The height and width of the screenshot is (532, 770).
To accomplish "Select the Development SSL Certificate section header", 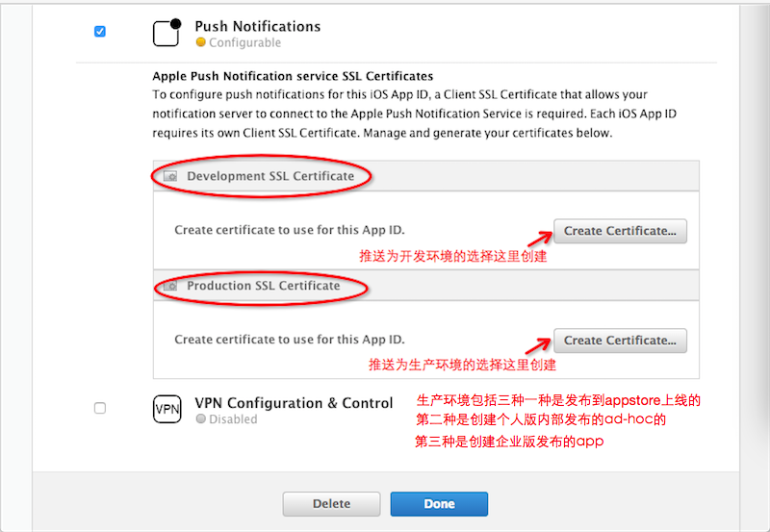I will [270, 177].
